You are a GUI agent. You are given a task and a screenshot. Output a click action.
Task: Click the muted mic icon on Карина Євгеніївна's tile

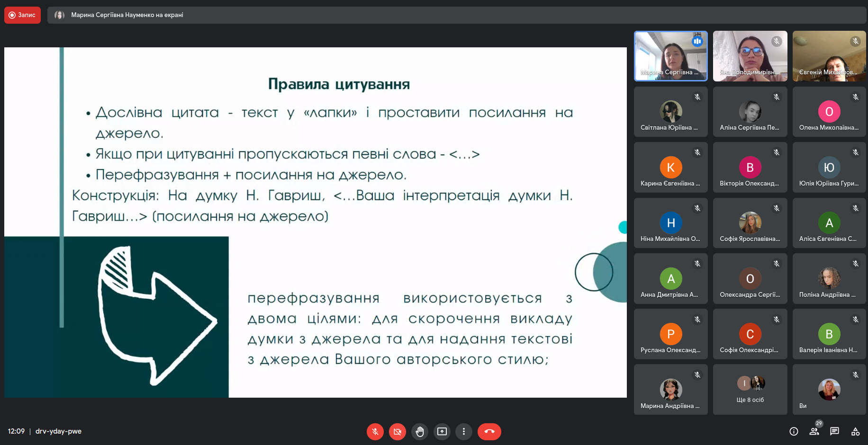point(697,152)
